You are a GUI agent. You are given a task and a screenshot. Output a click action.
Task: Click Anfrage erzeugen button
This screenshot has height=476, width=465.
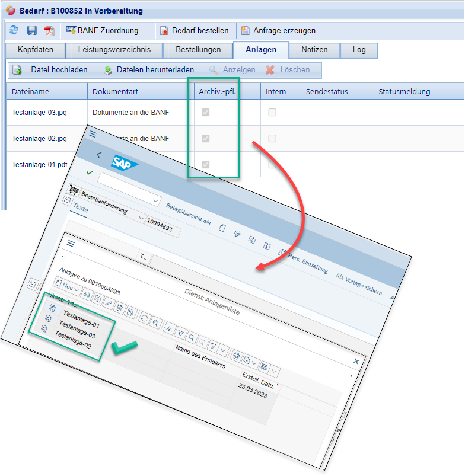[x=278, y=30]
